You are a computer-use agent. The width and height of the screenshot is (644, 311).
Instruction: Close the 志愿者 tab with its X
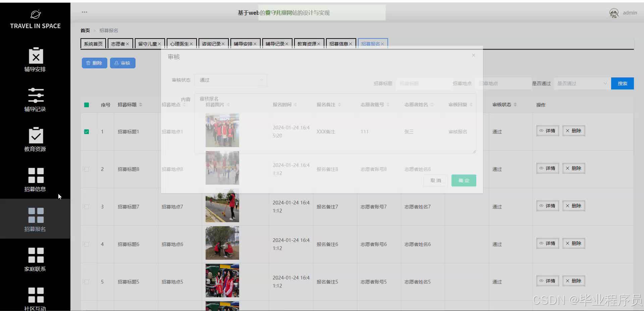coord(127,44)
